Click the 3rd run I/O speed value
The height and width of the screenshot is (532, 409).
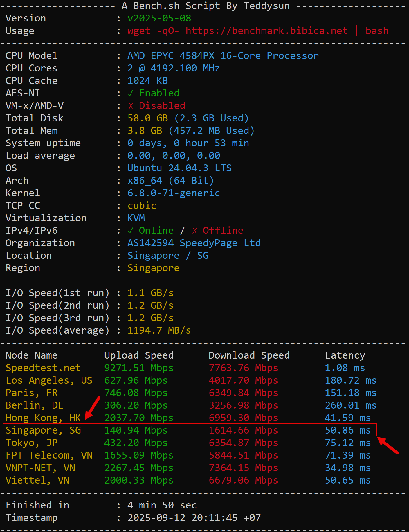coord(150,318)
